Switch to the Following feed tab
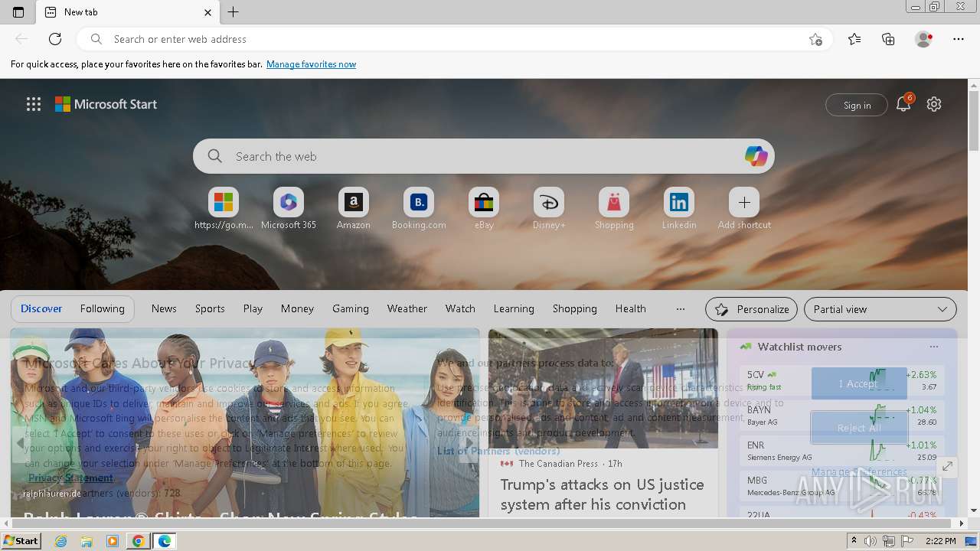Image resolution: width=980 pixels, height=551 pixels. click(x=103, y=309)
